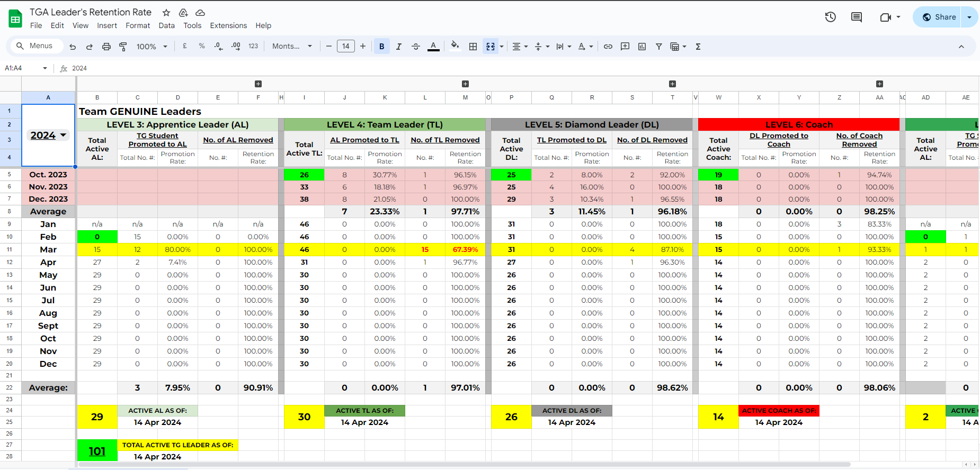980x470 pixels.
Task: Open the borders tool
Action: (473, 47)
